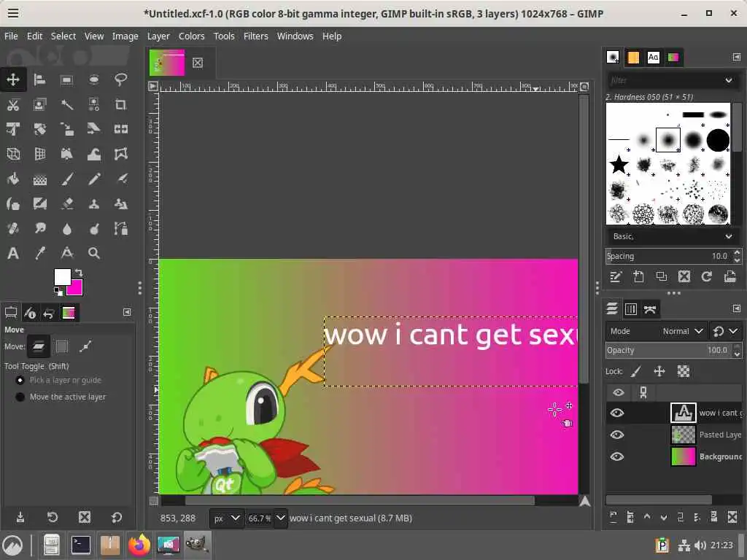This screenshot has height=560, width=747.
Task: Click the magenta background color swatch
Action: point(76,290)
